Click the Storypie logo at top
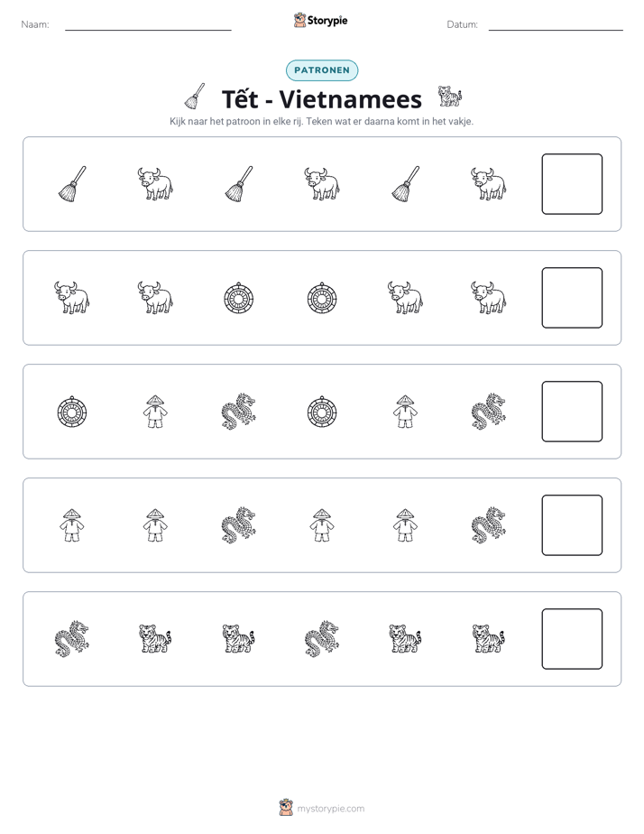This screenshot has width=644, height=834. pos(321,21)
